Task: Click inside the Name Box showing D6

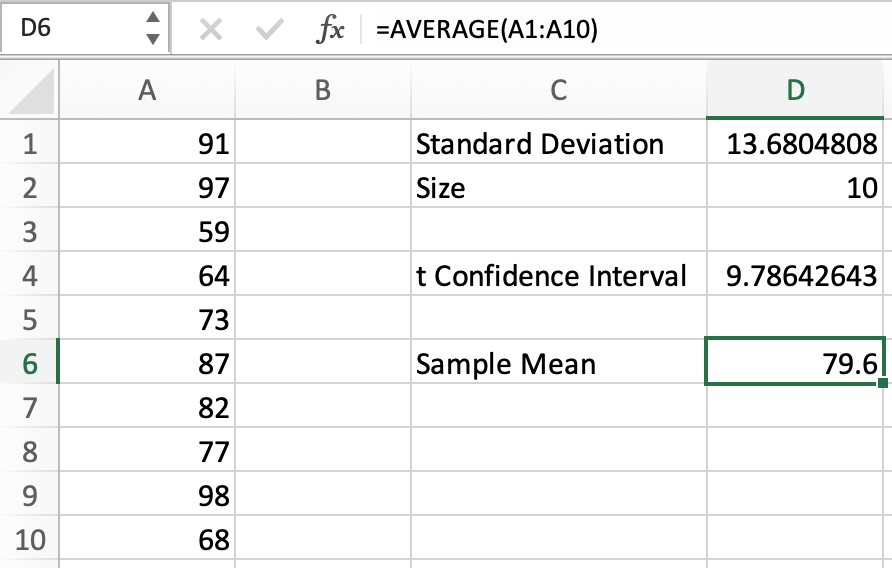Action: (x=70, y=29)
